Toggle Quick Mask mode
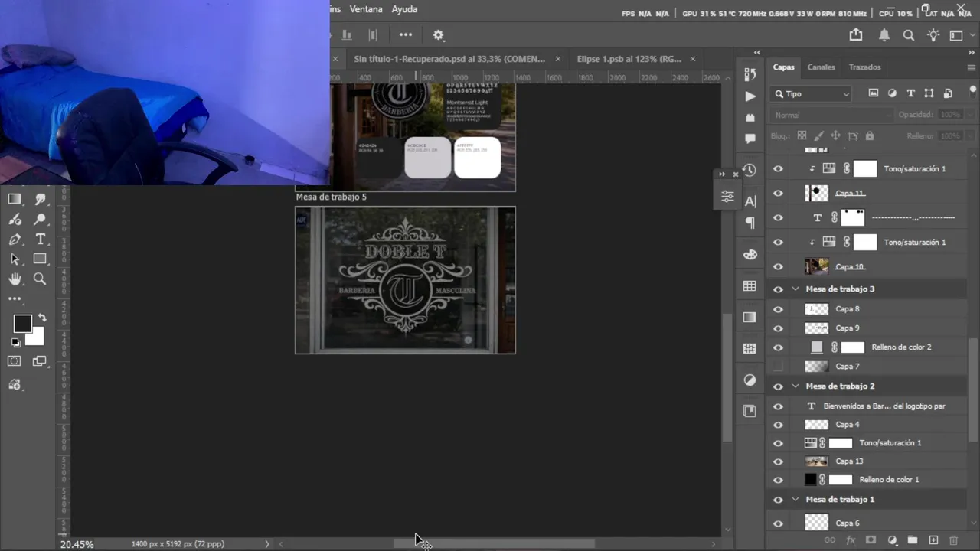Screen dimensions: 980x551 click(15, 361)
